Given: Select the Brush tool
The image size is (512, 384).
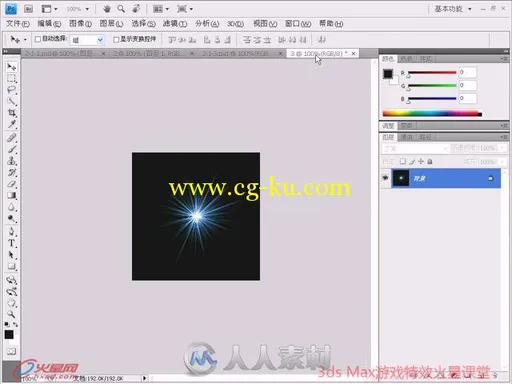Looking at the screenshot, I should point(11,149).
